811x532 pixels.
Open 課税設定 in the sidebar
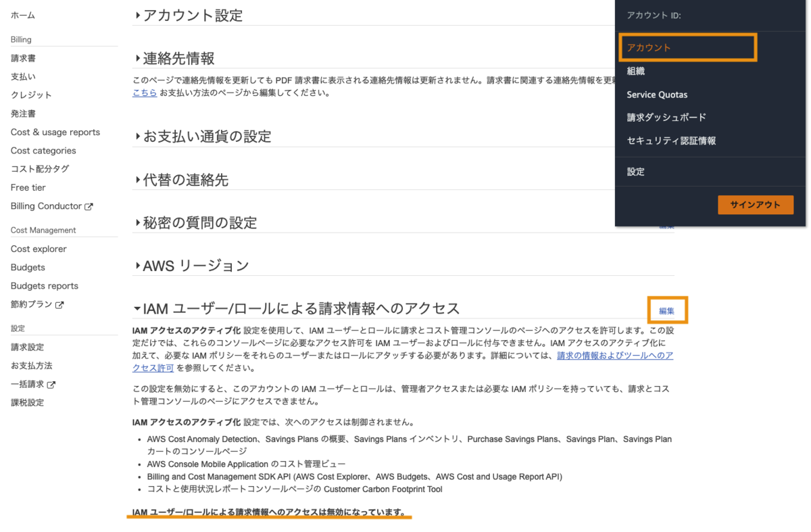pos(27,403)
